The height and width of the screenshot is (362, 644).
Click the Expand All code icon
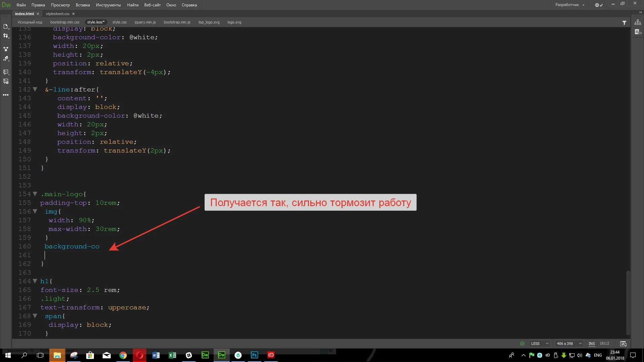6,49
